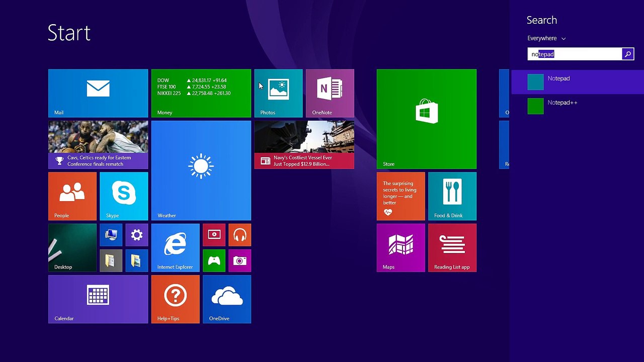This screenshot has width=644, height=362.
Task: Select the Notepad search result
Action: pyautogui.click(x=578, y=82)
